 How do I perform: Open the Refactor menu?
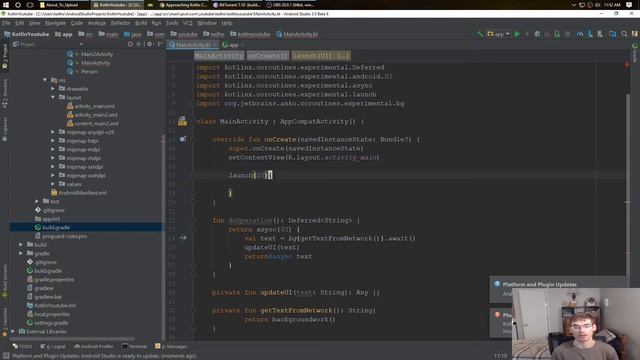tap(120, 23)
